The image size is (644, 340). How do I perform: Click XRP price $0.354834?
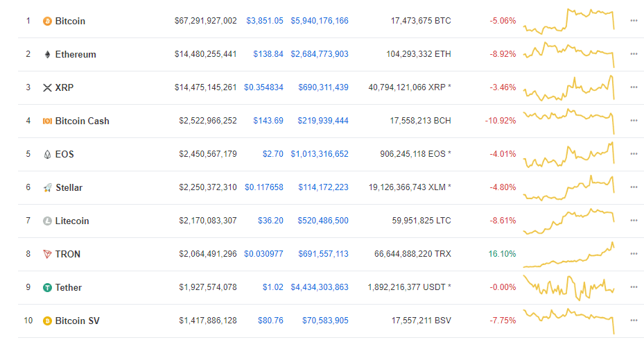(x=263, y=87)
